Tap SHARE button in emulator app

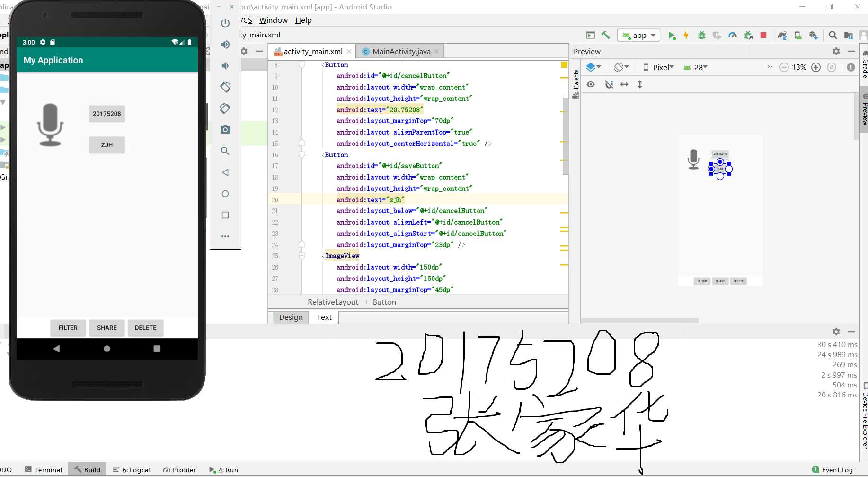point(107,328)
